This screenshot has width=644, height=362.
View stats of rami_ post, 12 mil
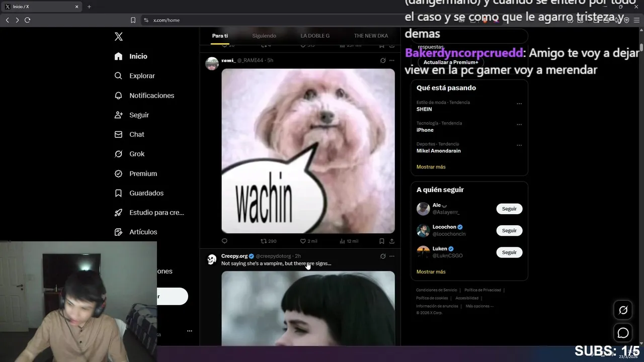(349, 241)
